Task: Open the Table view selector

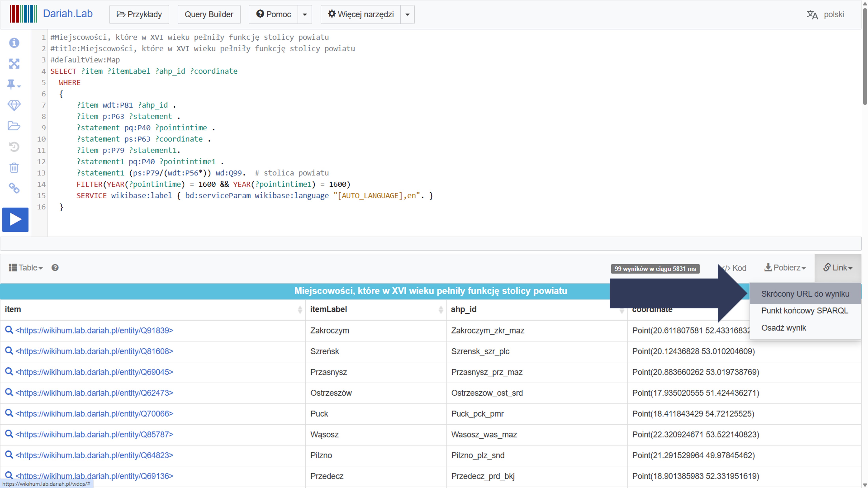Action: (x=26, y=268)
